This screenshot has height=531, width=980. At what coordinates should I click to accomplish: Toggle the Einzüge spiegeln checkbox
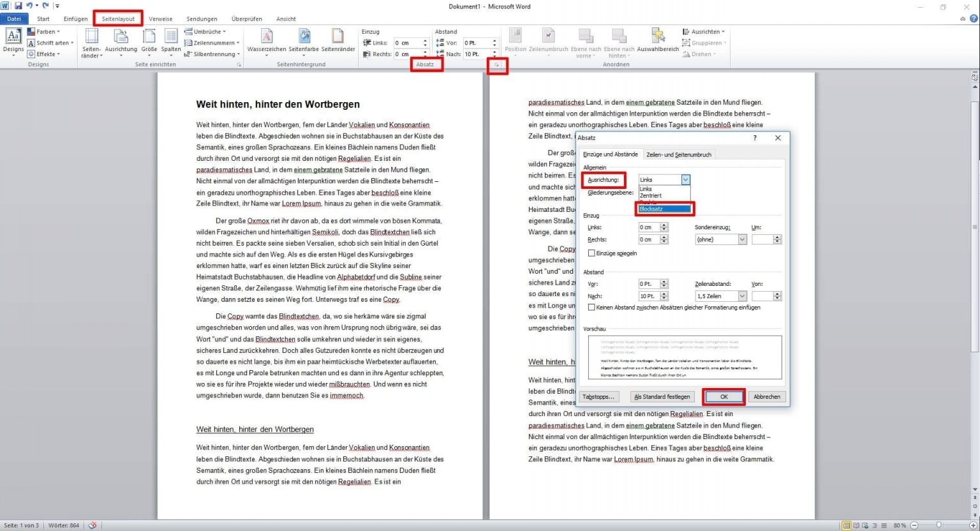click(x=591, y=253)
